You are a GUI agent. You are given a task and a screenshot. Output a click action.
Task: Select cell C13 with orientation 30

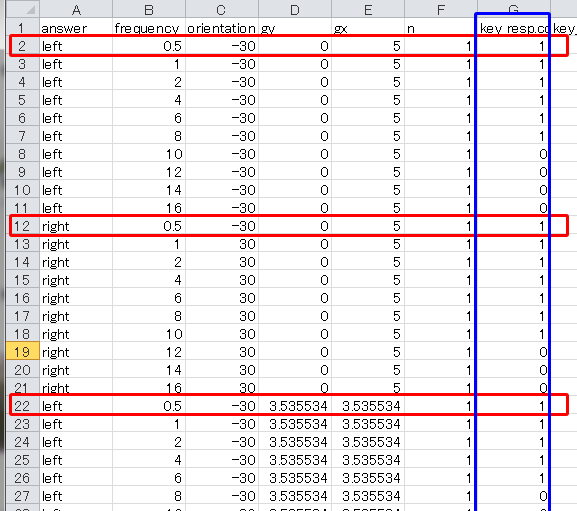coord(222,244)
